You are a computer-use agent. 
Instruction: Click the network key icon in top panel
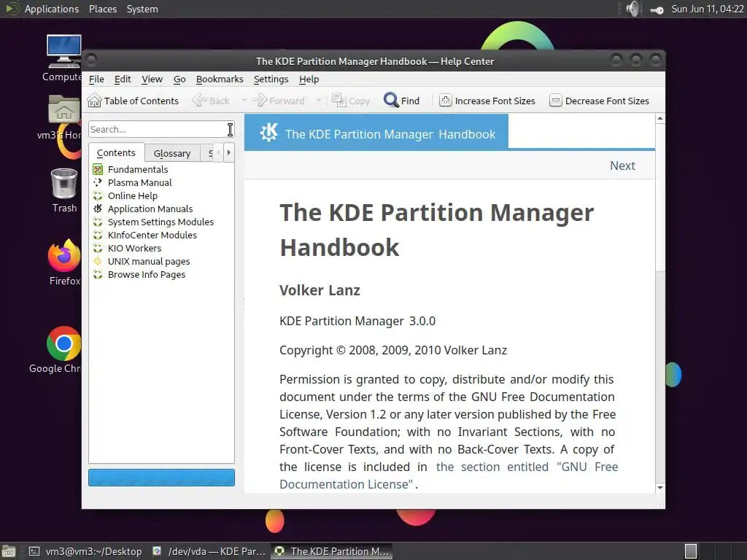click(657, 9)
